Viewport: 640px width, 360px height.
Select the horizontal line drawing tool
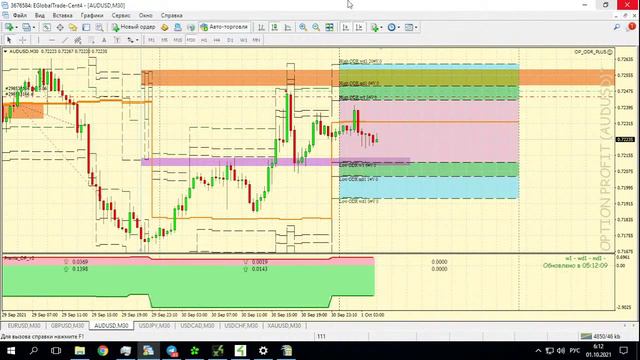pos(52,40)
